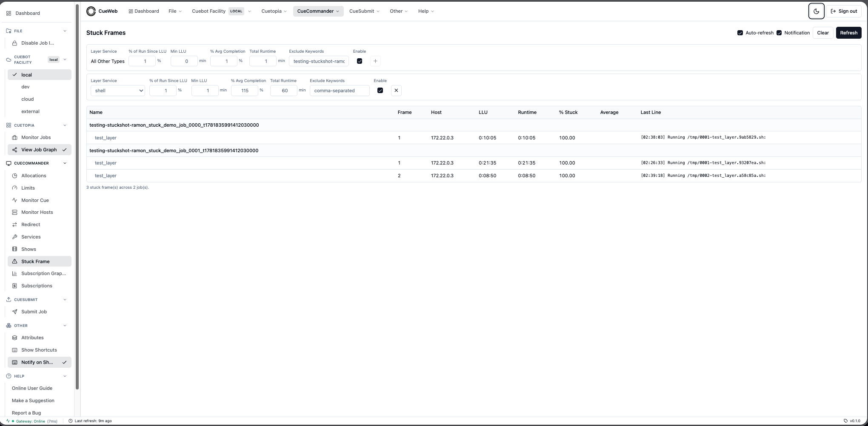This screenshot has height=426, width=868.
Task: Click the Clear button
Action: [823, 33]
